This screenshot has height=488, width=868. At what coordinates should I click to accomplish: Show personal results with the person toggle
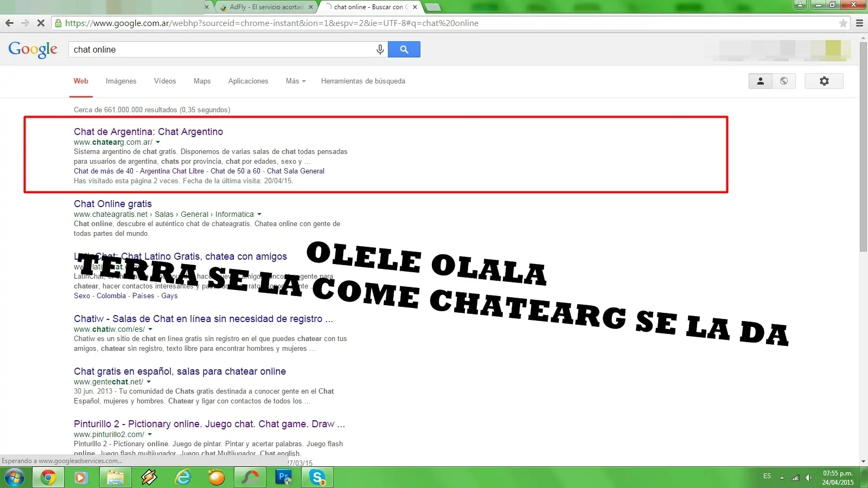pos(761,81)
